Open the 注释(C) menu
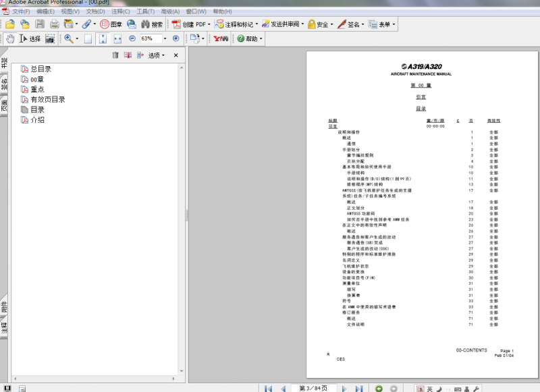540x392 pixels. 121,11
